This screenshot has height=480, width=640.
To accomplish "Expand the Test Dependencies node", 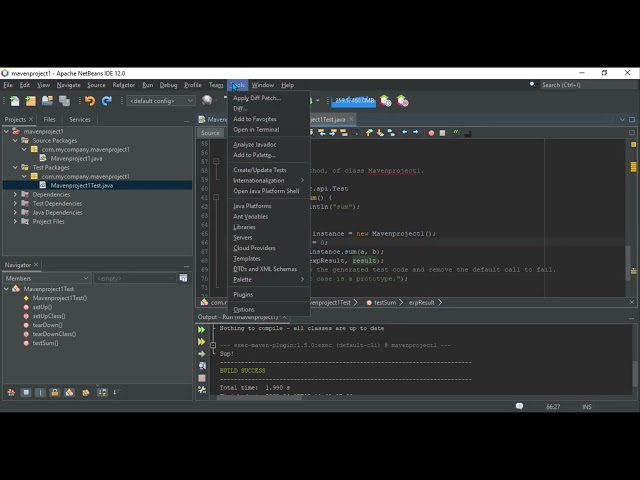I will [15, 203].
